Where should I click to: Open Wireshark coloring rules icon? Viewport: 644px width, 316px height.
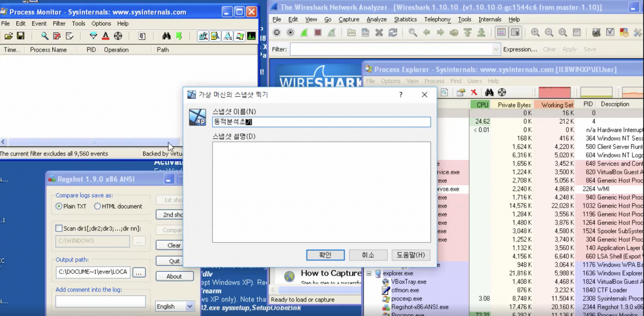tap(624, 33)
